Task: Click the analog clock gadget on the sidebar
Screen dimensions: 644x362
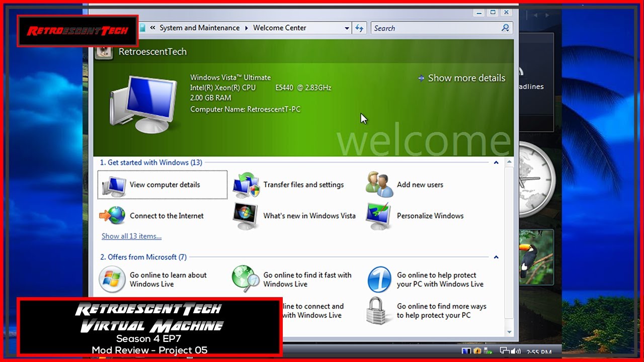Action: (x=535, y=179)
